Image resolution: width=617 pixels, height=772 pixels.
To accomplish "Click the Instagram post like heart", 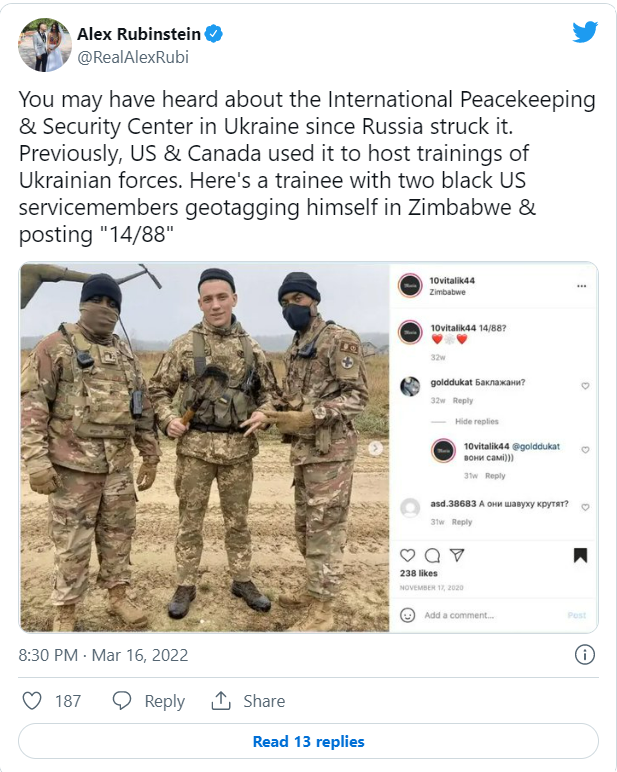I will click(407, 555).
